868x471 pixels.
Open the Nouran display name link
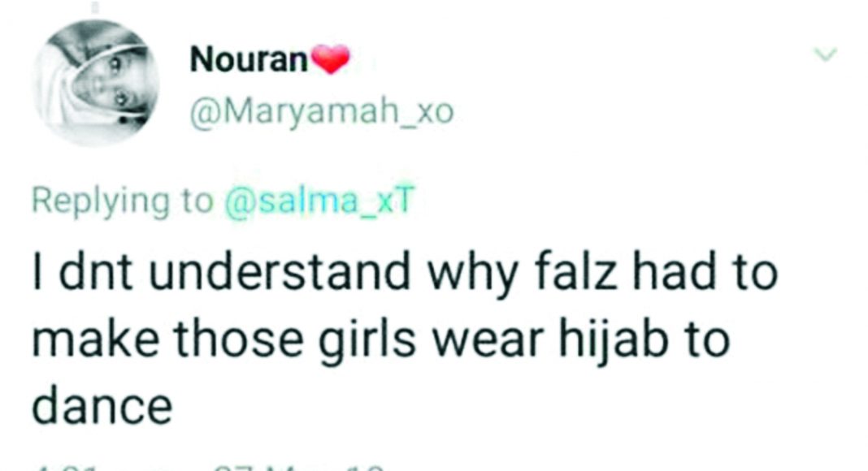click(249, 60)
